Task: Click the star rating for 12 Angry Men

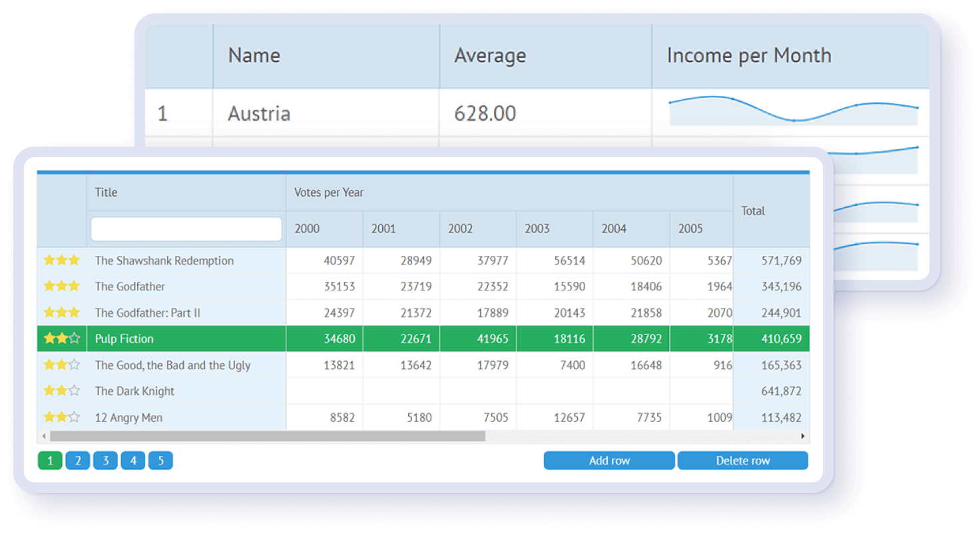Action: coord(61,418)
